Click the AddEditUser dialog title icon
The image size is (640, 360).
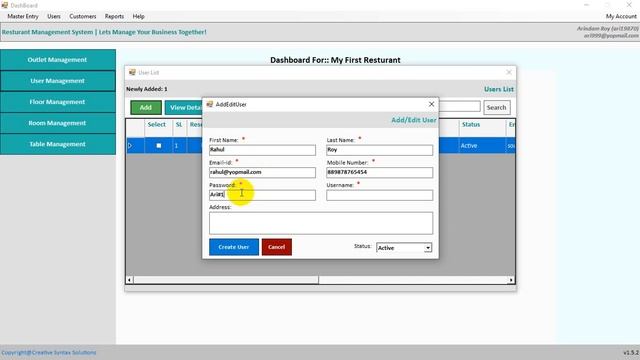[209, 104]
